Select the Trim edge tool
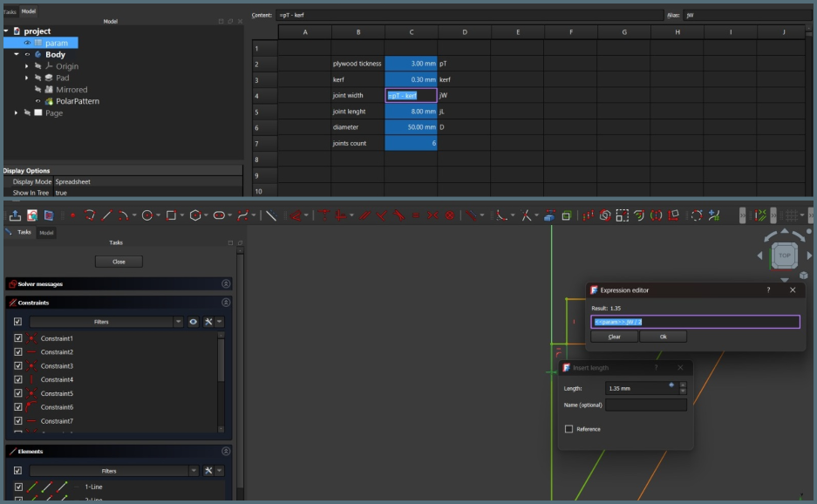 (x=526, y=215)
